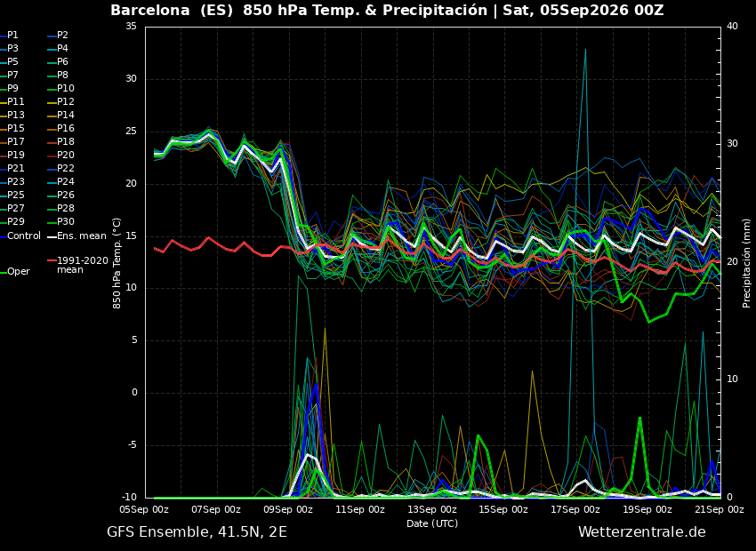Click the "Date (UTC)" axis title
The image size is (756, 551).
432,523
